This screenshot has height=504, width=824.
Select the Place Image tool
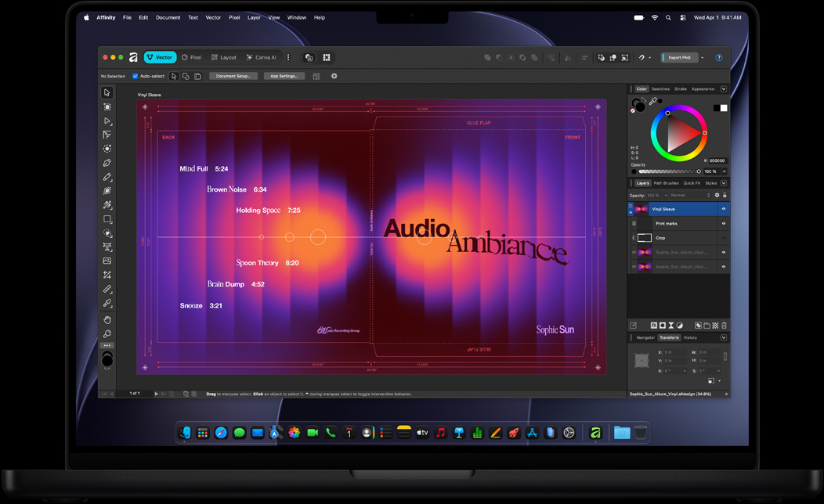coord(107,261)
